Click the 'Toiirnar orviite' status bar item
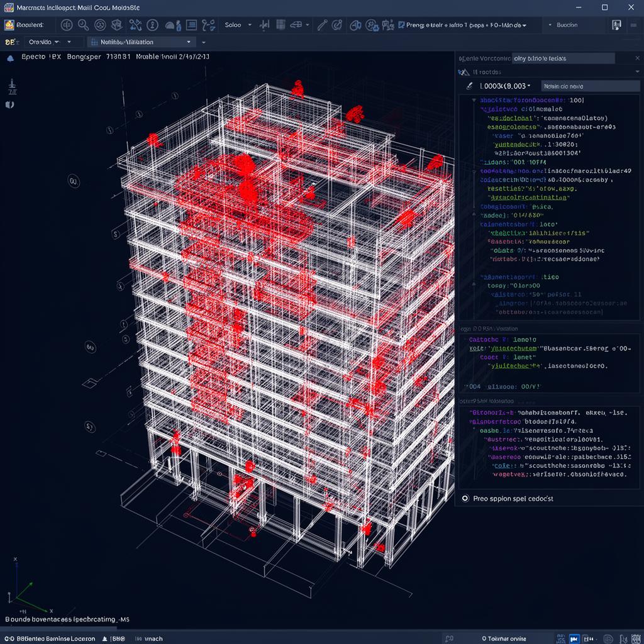The width and height of the screenshot is (644, 644). pos(504,639)
